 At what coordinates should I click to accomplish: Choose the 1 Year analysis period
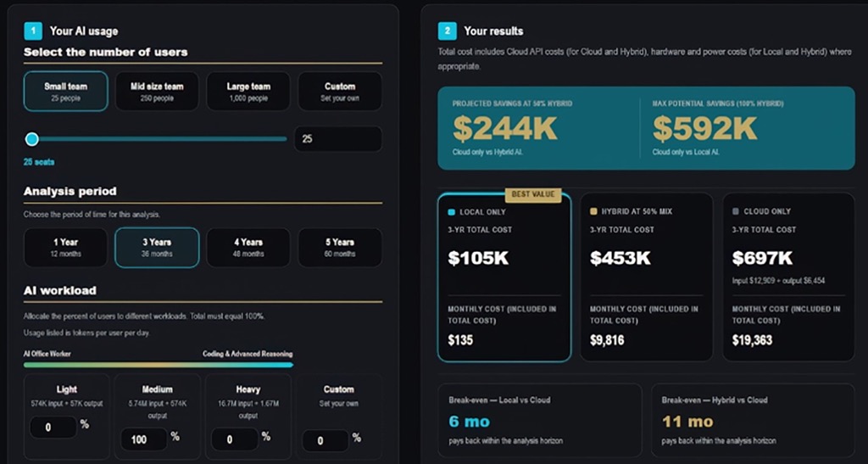click(66, 248)
